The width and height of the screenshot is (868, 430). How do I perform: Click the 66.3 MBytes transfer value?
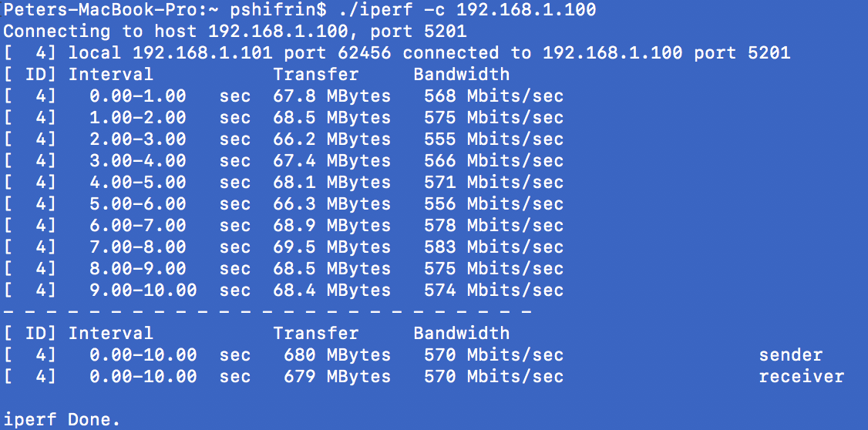pyautogui.click(x=332, y=204)
